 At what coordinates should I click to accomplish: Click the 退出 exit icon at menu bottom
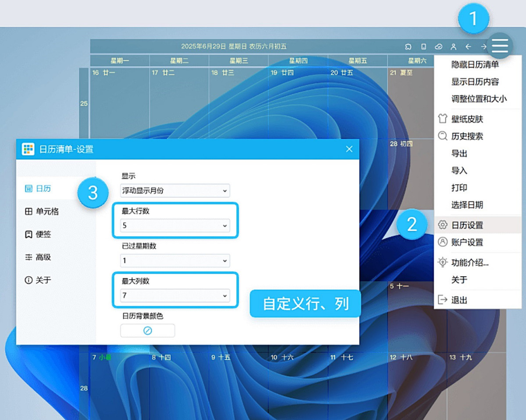(x=443, y=300)
